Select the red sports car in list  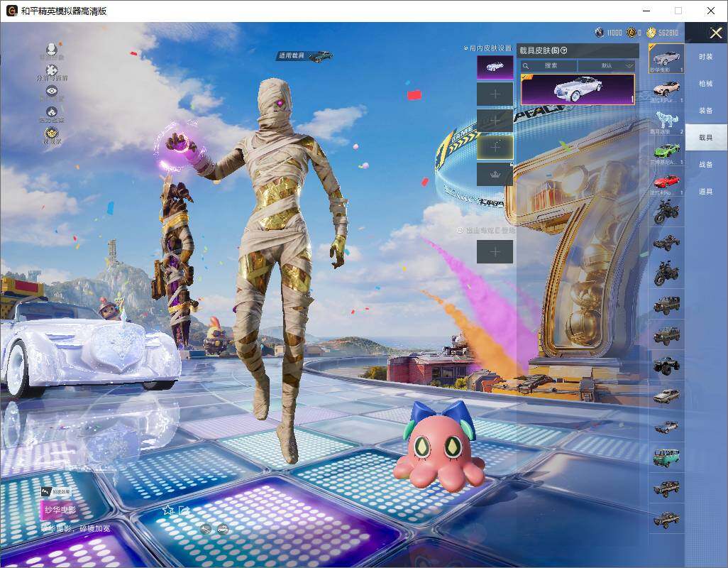point(666,182)
